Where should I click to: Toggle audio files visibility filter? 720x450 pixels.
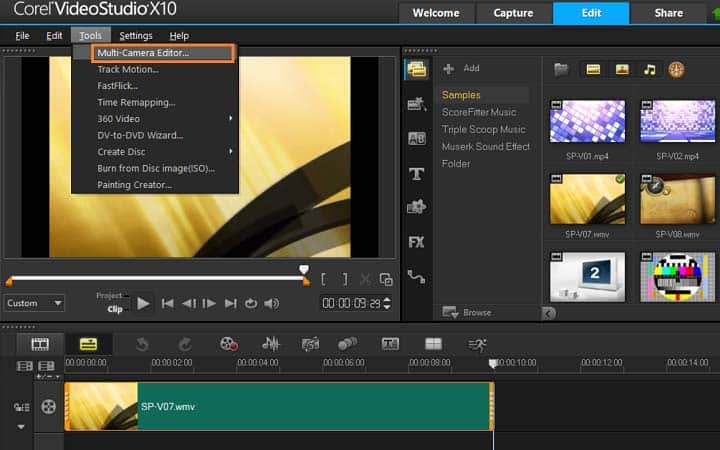coord(649,70)
